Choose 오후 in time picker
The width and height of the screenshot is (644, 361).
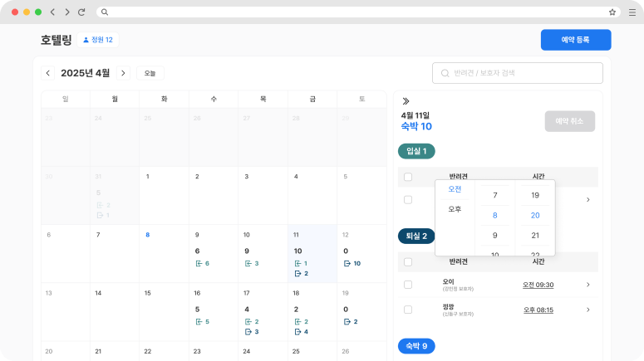[455, 209]
